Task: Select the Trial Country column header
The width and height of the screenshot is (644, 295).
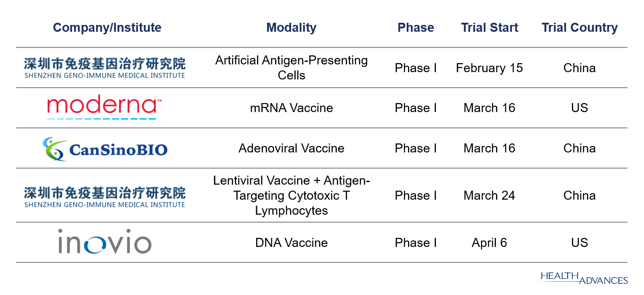Action: tap(580, 28)
